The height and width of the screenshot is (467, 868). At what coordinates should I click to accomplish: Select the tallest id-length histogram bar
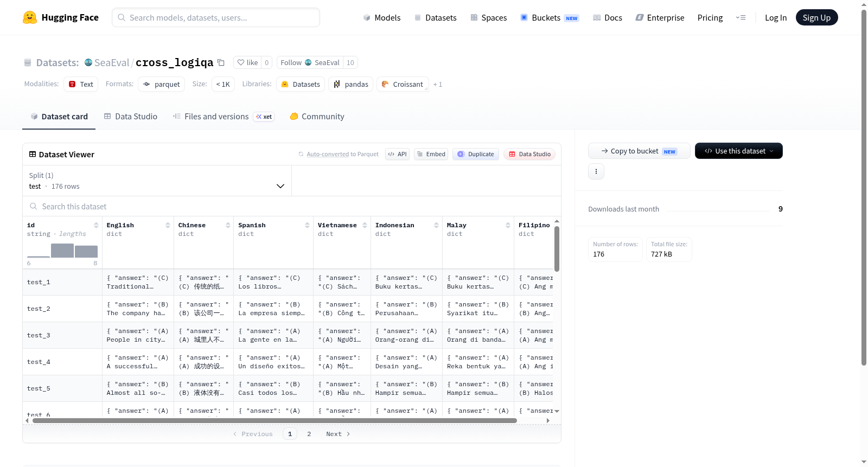point(62,251)
